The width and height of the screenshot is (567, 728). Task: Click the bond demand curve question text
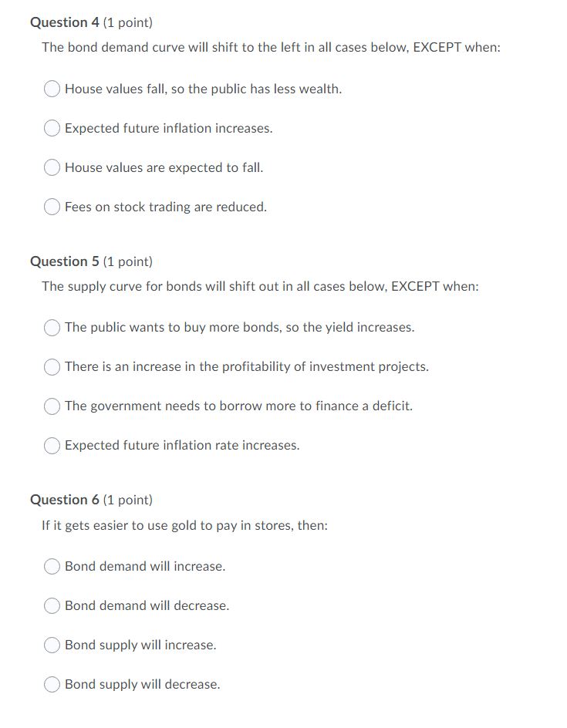pos(272,47)
